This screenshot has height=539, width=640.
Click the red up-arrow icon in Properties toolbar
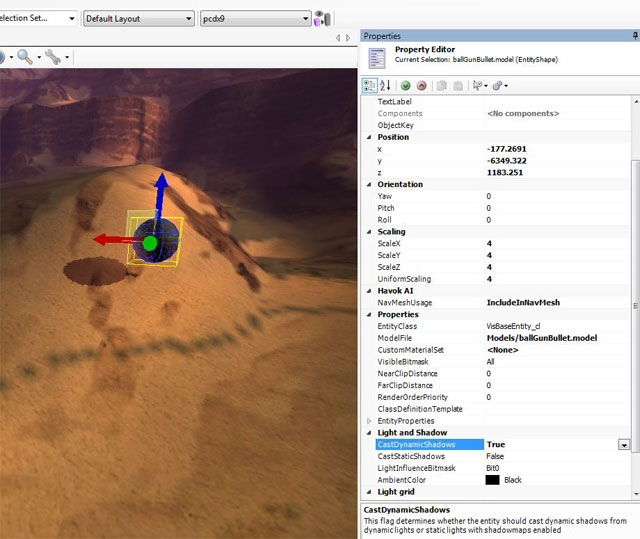point(422,86)
